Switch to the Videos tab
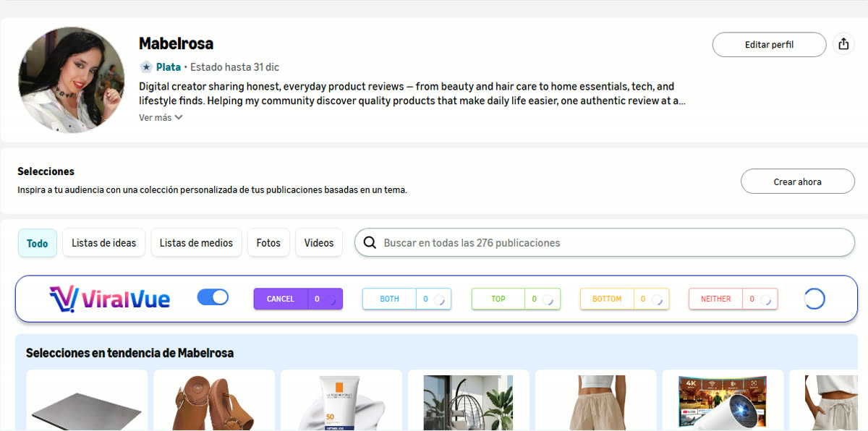 click(319, 243)
